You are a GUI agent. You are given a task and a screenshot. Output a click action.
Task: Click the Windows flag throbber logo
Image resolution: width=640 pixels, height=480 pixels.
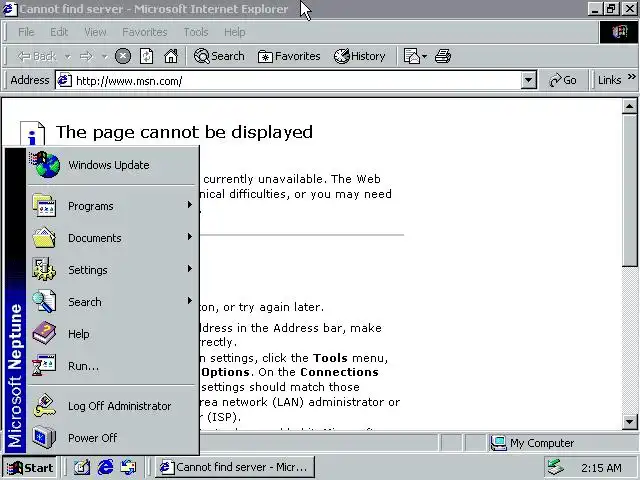[x=619, y=32]
